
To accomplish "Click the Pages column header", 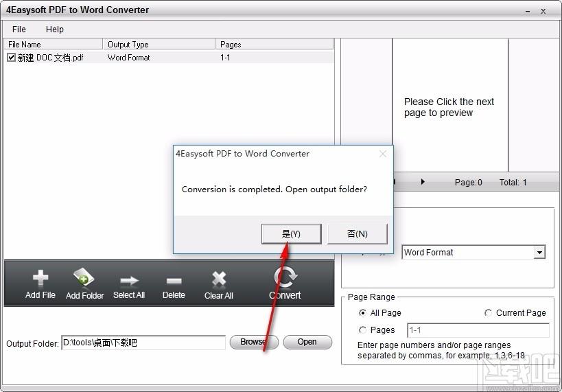I will (274, 44).
